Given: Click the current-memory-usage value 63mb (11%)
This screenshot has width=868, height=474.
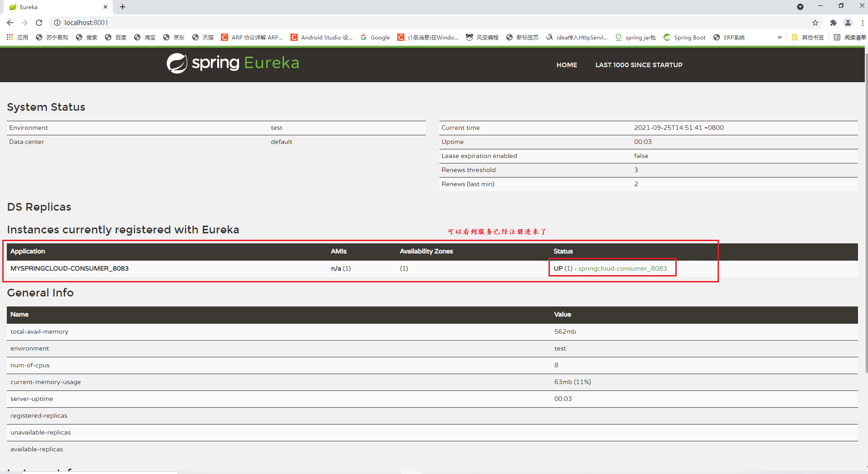Looking at the screenshot, I should click(x=572, y=382).
